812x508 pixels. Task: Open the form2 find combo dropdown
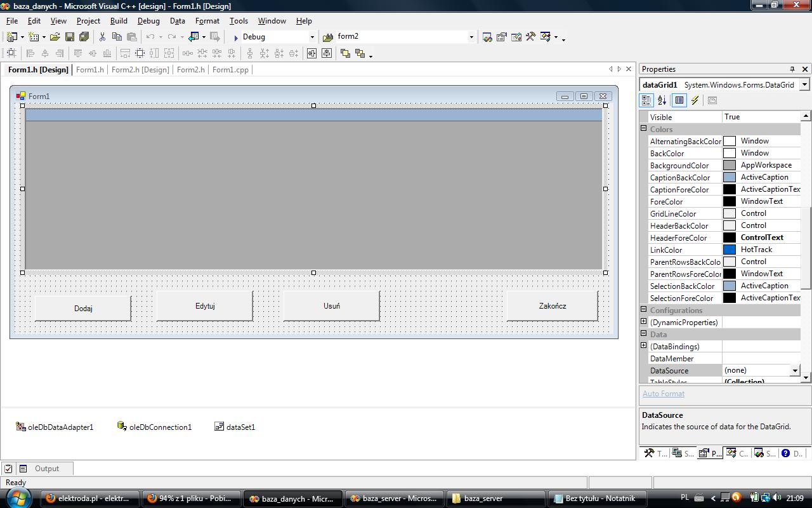(x=471, y=37)
